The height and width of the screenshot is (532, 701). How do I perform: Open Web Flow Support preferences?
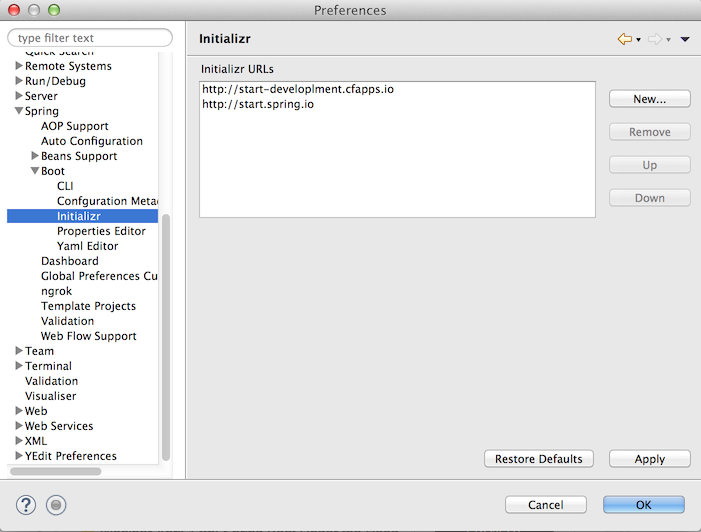click(x=89, y=336)
